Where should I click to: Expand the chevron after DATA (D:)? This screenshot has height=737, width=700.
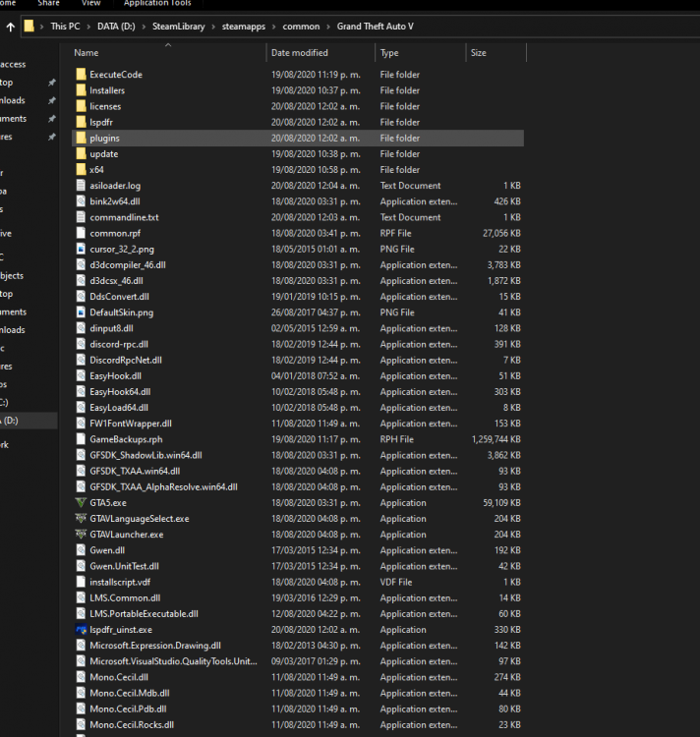[144, 27]
